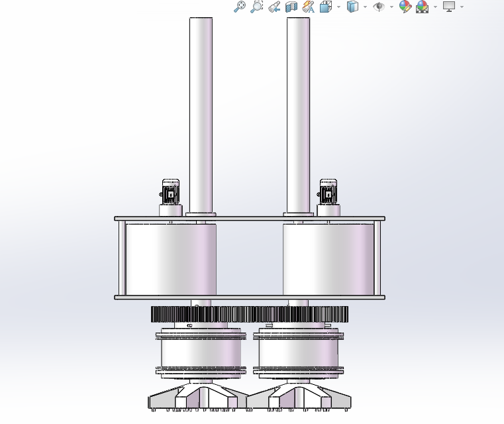
Task: Click the Apply Scene icon
Action: [x=422, y=7]
